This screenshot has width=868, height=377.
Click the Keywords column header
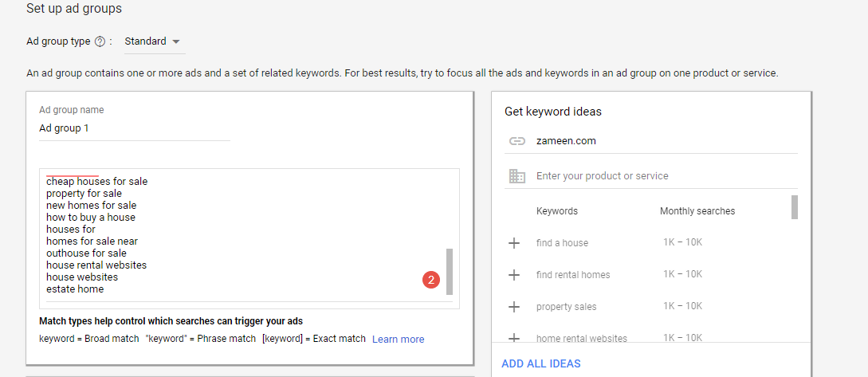click(x=557, y=211)
